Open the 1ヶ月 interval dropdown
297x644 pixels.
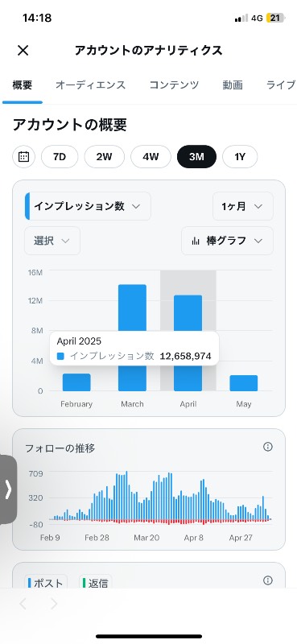click(x=243, y=206)
